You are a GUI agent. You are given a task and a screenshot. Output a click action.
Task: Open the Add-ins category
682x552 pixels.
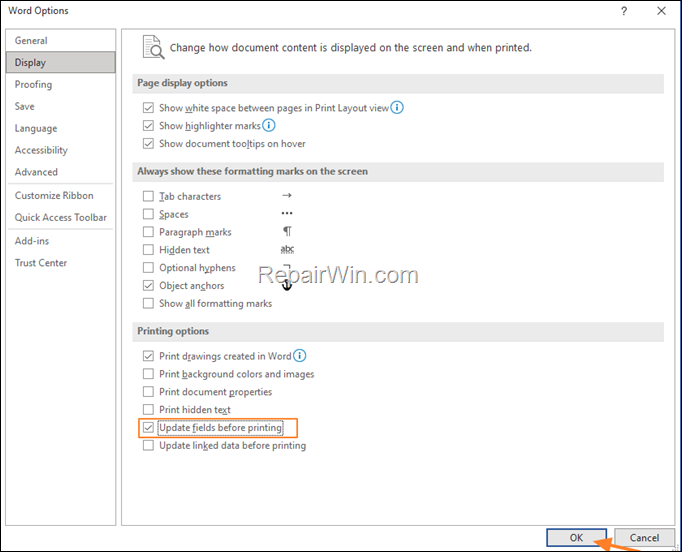coord(61,241)
